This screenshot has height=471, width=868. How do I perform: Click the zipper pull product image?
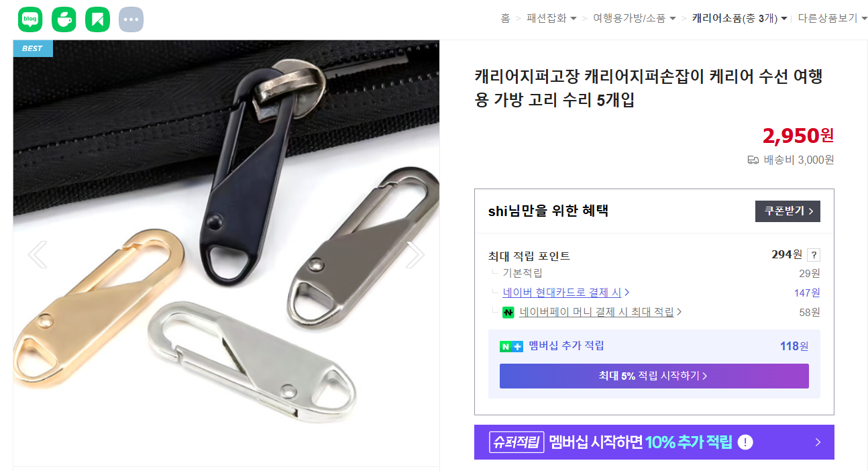[x=226, y=253]
